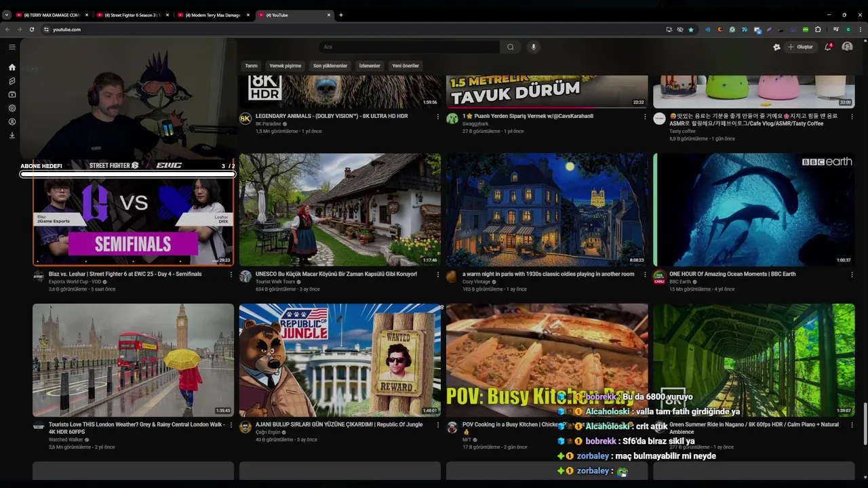The image size is (868, 488).
Task: Reload the page in Chrome
Action: [x=31, y=29]
